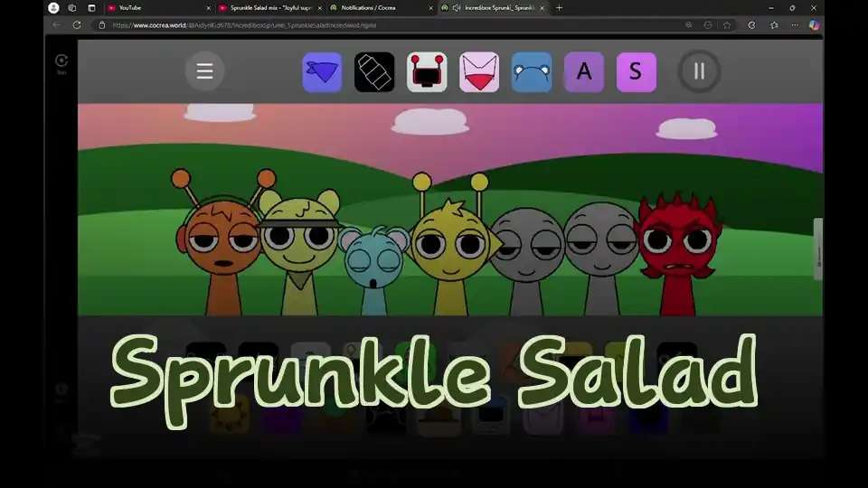
Task: Refresh the current page
Action: point(77,25)
